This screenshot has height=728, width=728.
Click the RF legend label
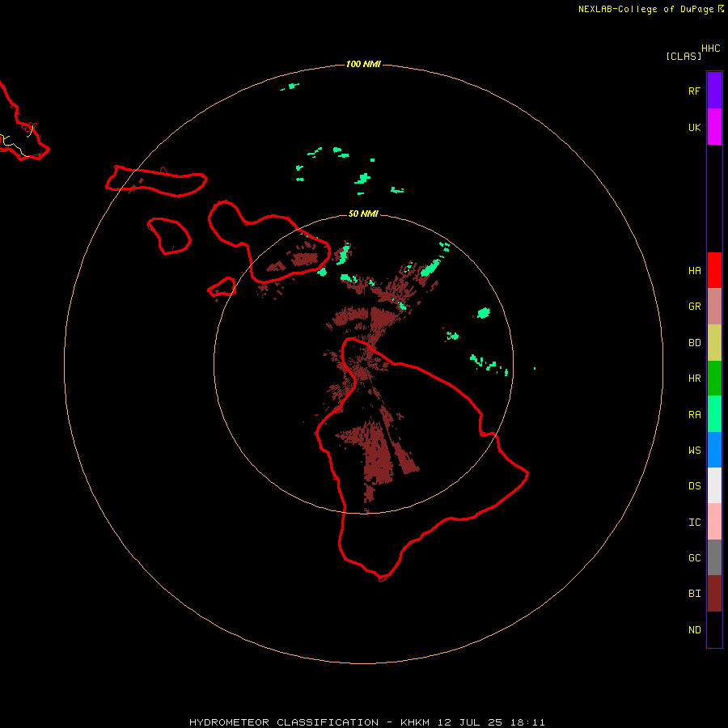click(x=694, y=91)
